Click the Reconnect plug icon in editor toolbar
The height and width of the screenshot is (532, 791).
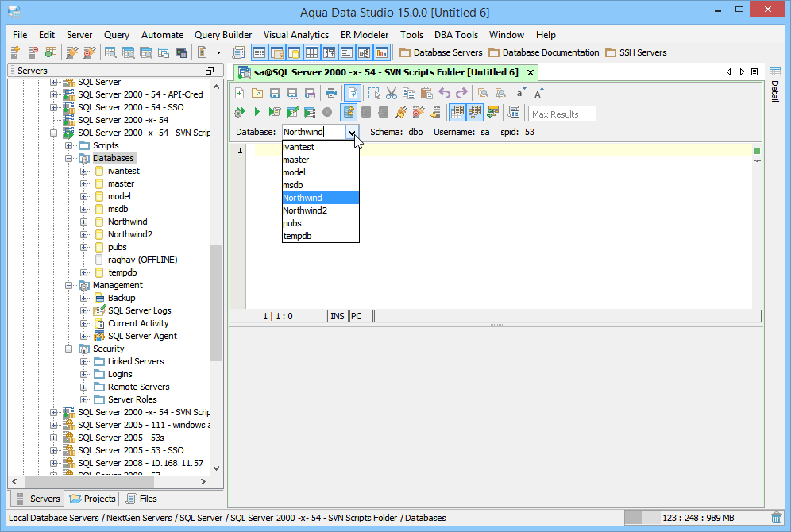[x=401, y=112]
